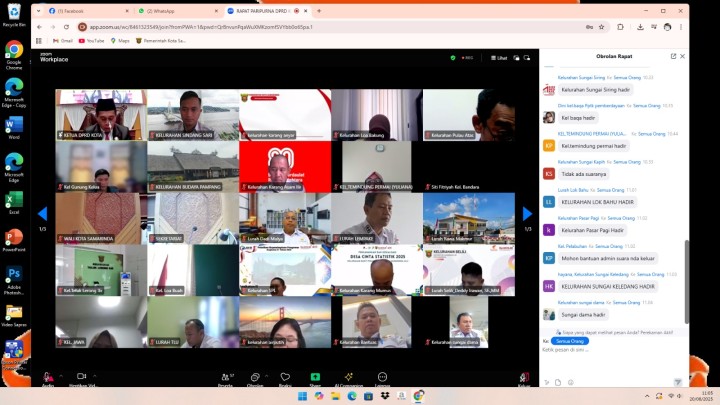Click the green encryption shield icon

(453, 58)
